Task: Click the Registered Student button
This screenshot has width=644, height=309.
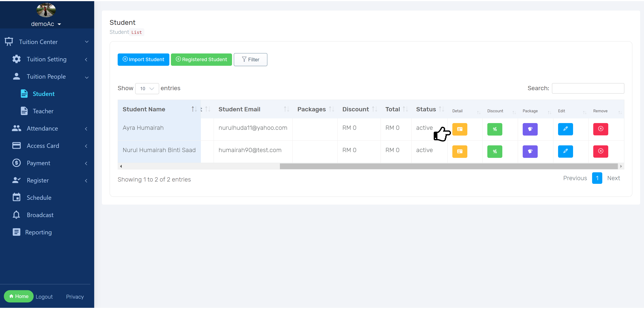Action: (x=201, y=59)
